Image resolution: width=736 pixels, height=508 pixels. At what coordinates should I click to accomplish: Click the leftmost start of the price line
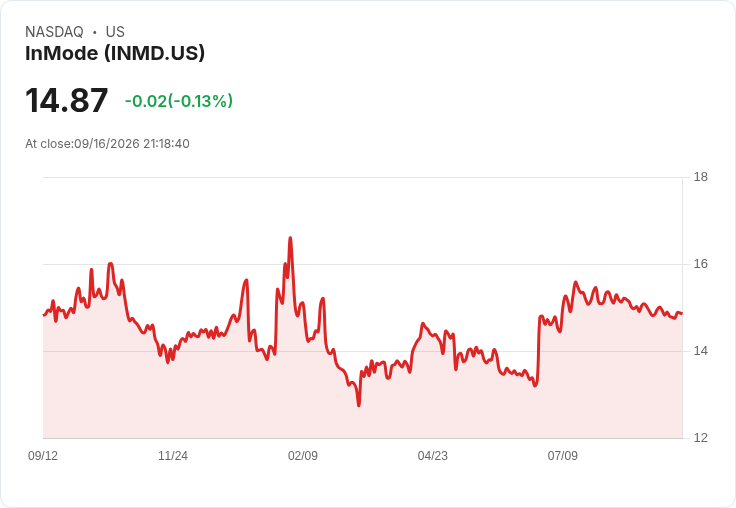point(44,315)
